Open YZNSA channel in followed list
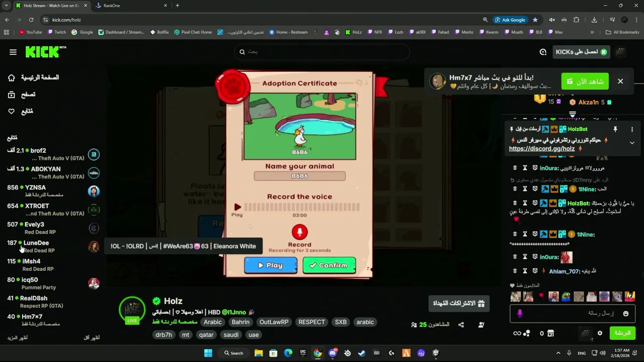Image resolution: width=644 pixels, height=362 pixels. pyautogui.click(x=53, y=191)
